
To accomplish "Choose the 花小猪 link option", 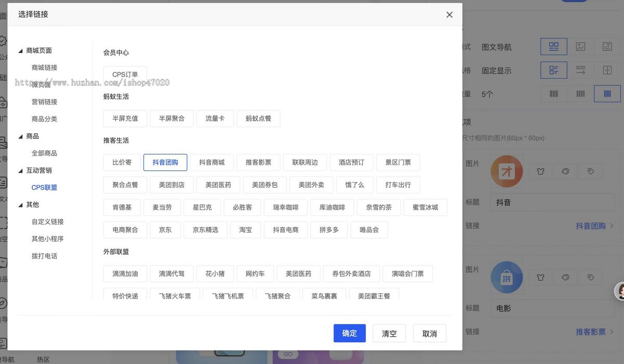I will pos(215,274).
